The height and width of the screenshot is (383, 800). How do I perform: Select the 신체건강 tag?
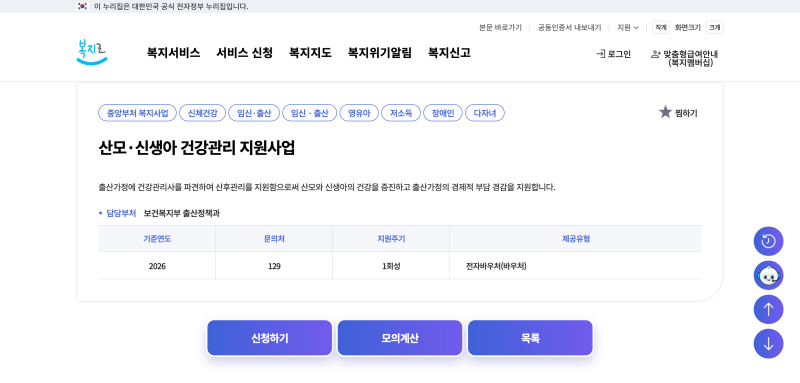[203, 113]
